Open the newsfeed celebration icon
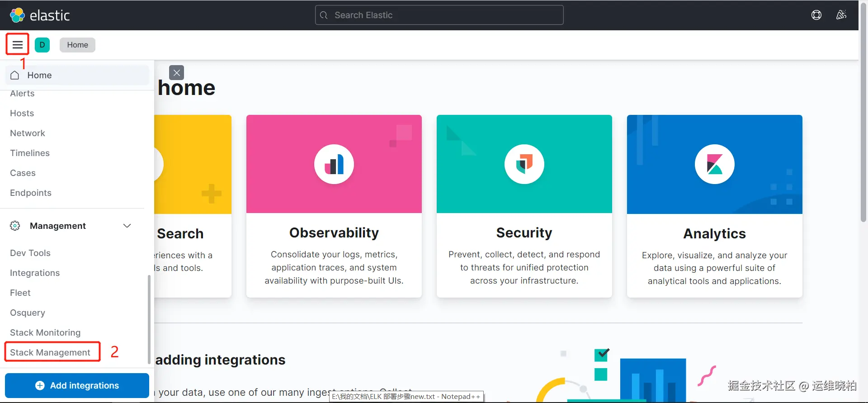Screen dimensions: 868x403 point(841,15)
